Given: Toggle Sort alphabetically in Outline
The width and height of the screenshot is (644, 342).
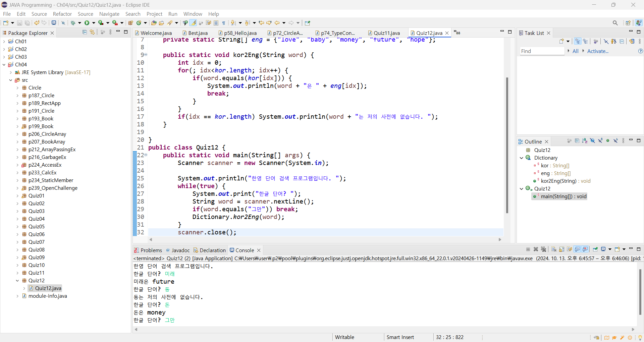Looking at the screenshot, I should pyautogui.click(x=585, y=141).
